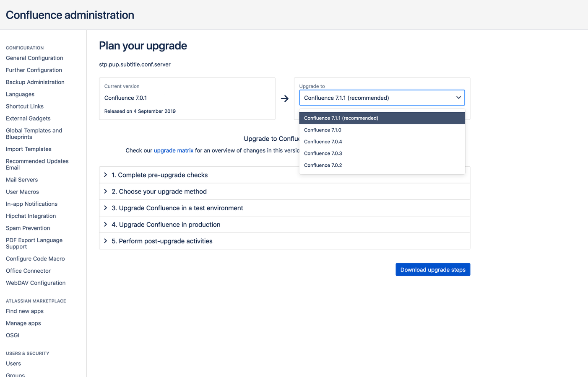This screenshot has height=377, width=588.
Task: Expand step 1 Complete pre-upgrade checks
Action: coord(284,175)
